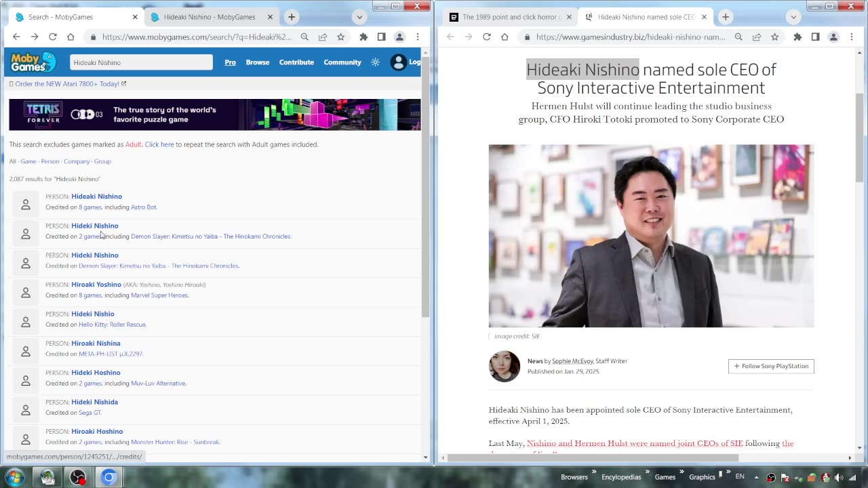Open the MobyGames user login avatar
Image resolution: width=868 pixels, height=488 pixels.
click(x=398, y=62)
